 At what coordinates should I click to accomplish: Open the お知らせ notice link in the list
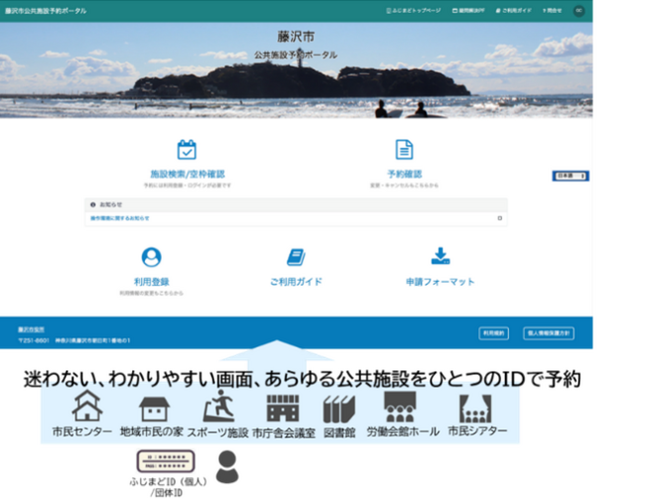(120, 218)
